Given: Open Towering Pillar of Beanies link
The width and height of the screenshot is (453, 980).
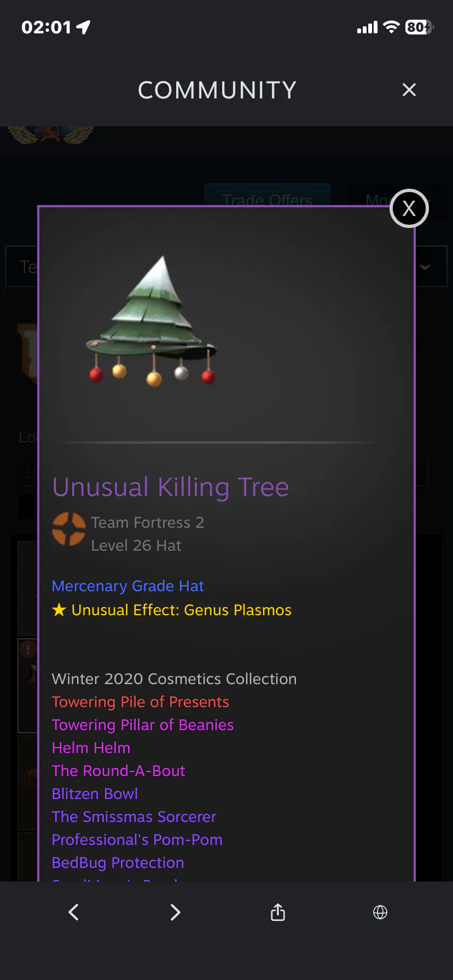Looking at the screenshot, I should click(x=143, y=725).
